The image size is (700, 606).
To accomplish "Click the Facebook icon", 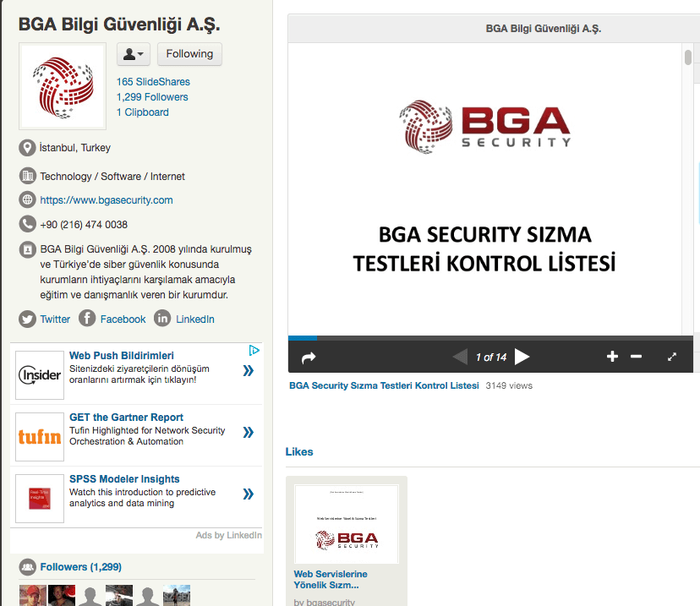I will point(88,319).
